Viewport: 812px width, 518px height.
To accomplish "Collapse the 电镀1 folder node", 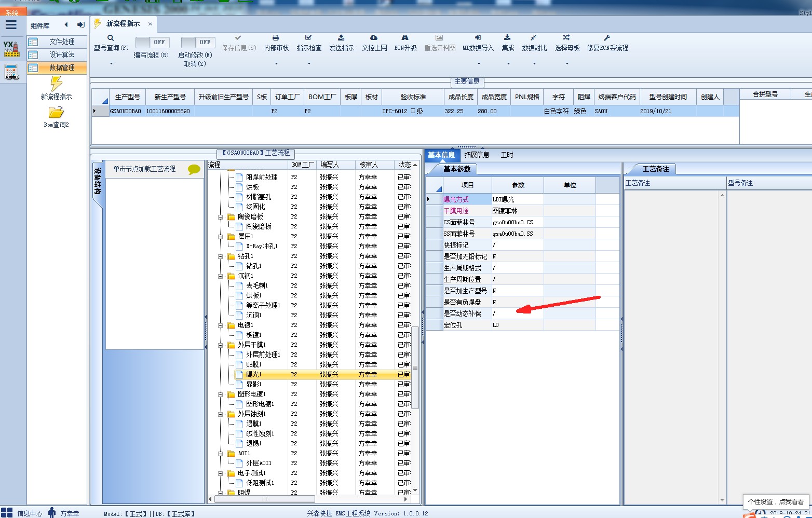I will [x=221, y=325].
